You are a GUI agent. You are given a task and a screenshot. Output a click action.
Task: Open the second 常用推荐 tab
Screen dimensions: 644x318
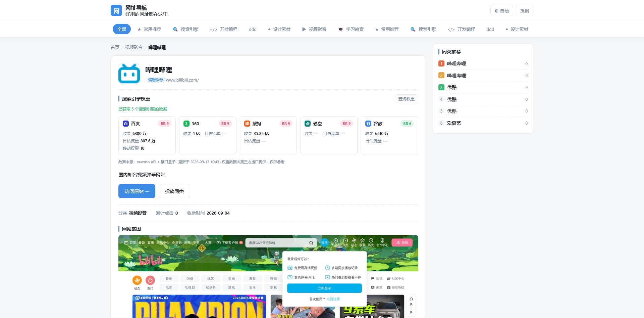tap(387, 29)
